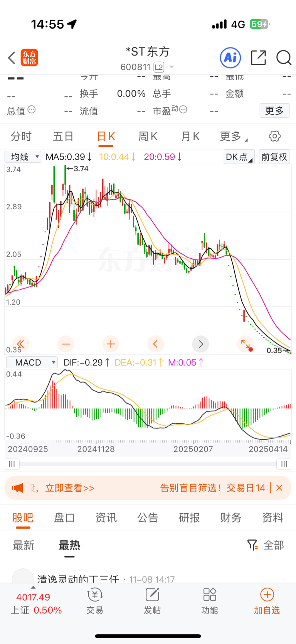Expand the 更多 chart periods menu
296x644 pixels.
(x=234, y=136)
